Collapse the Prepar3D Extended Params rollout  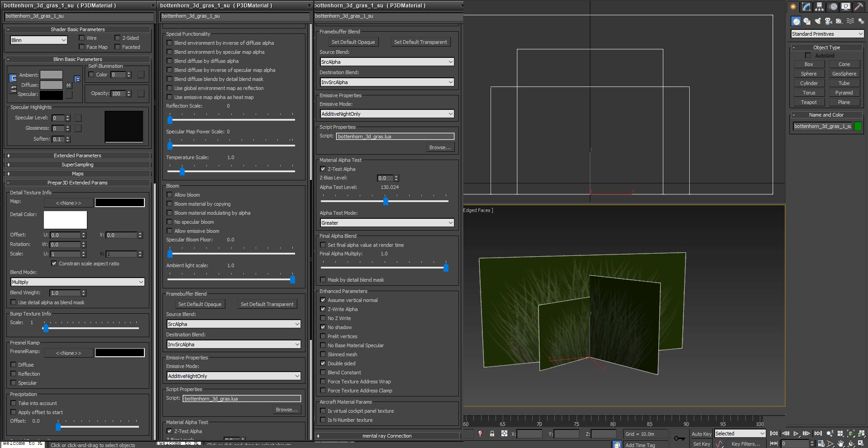pos(77,183)
